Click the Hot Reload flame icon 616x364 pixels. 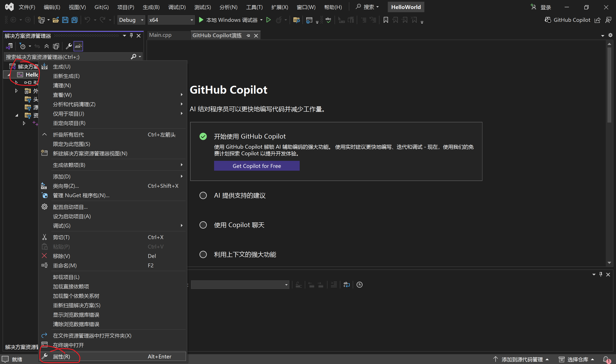[x=279, y=20]
